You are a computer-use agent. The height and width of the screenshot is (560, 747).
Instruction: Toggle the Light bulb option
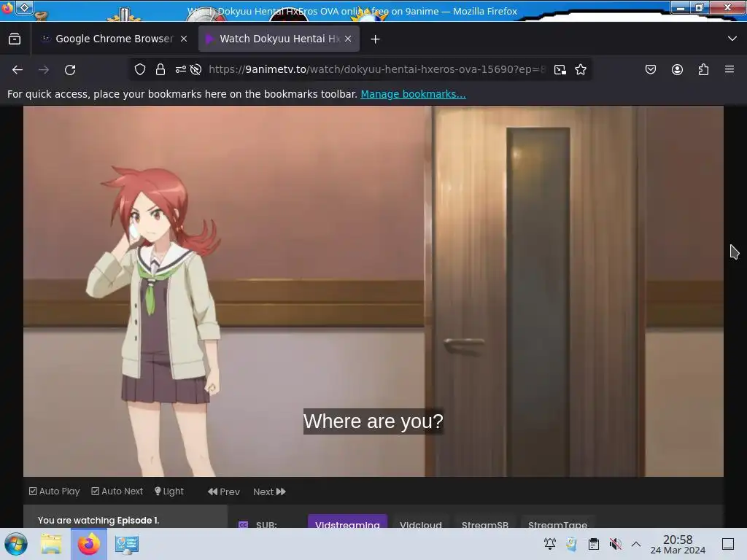(x=169, y=491)
